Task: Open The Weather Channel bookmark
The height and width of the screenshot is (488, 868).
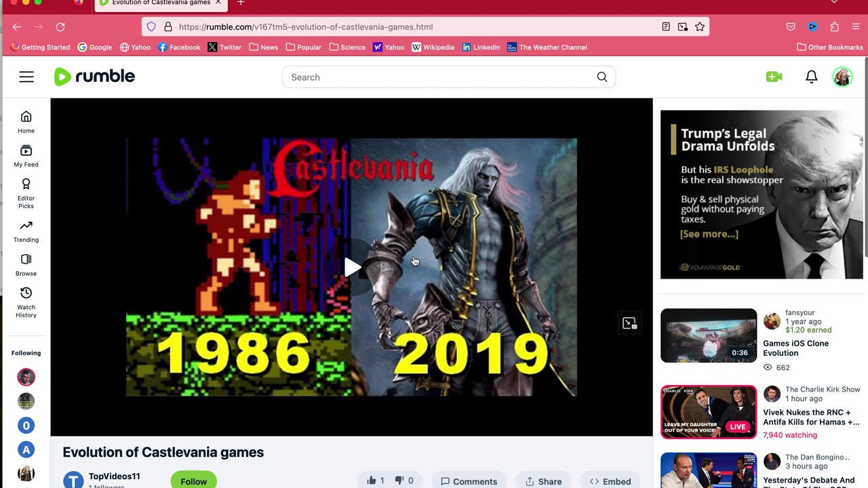Action: point(547,47)
